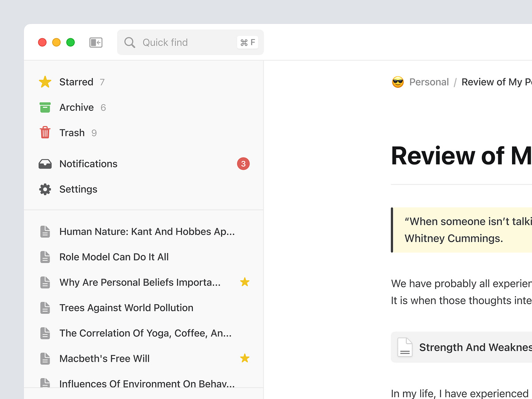
Task: Click the document icon beside Role Model Can Do It All
Action: tap(45, 257)
